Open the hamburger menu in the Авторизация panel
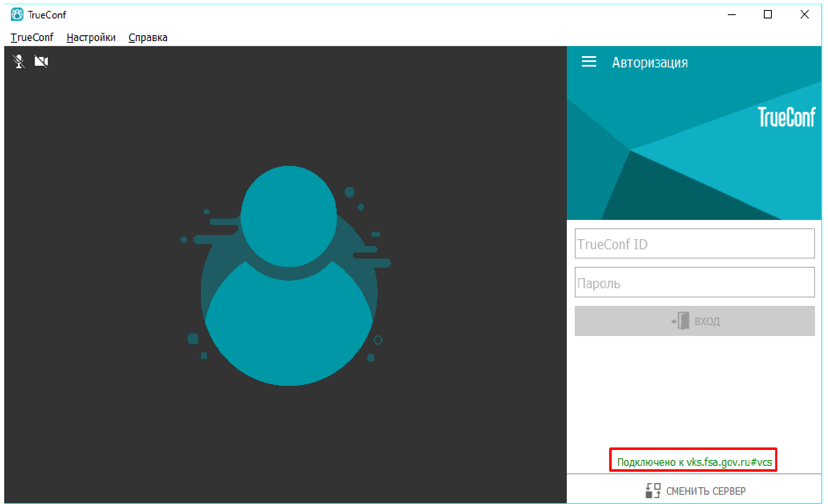 [589, 62]
